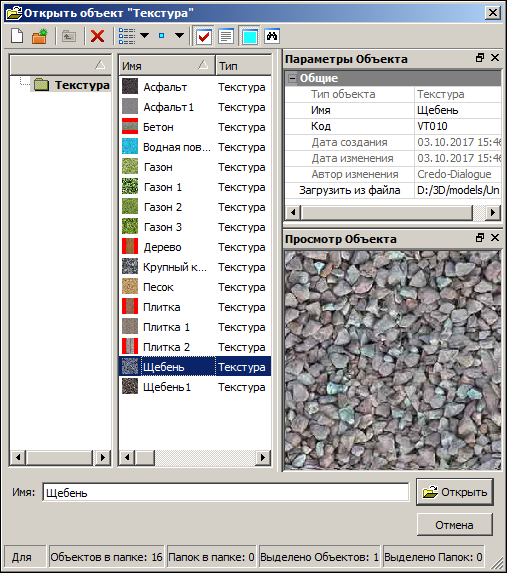Toggle the cyan object preview panel button

point(250,36)
